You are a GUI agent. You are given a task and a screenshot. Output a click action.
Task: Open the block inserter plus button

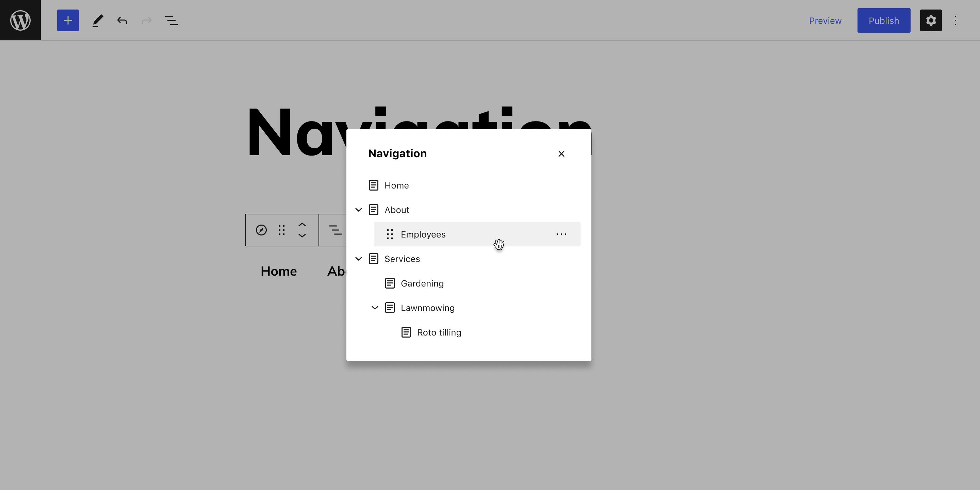(68, 20)
